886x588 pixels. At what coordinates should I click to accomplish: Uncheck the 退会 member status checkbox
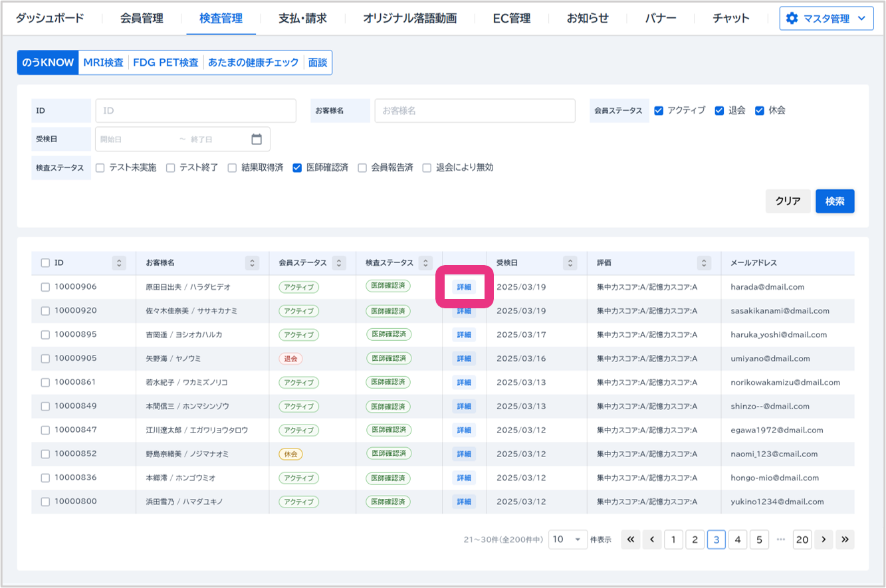pyautogui.click(x=719, y=111)
